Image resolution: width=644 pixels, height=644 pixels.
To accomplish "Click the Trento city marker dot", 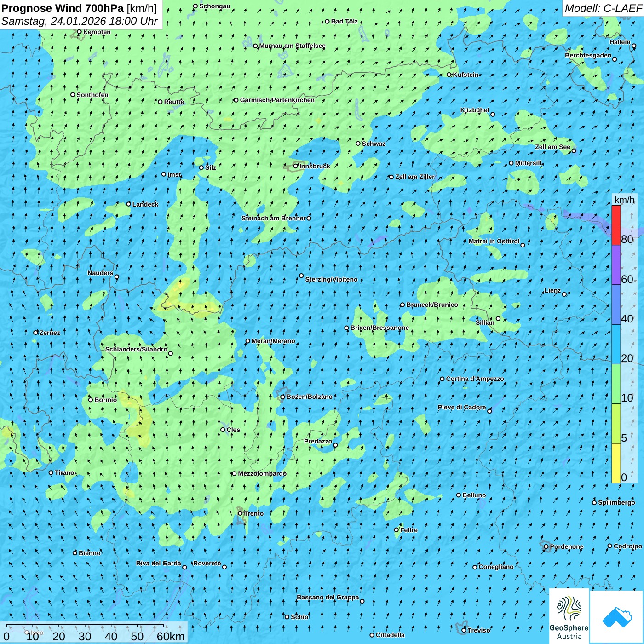I will click(x=240, y=513).
